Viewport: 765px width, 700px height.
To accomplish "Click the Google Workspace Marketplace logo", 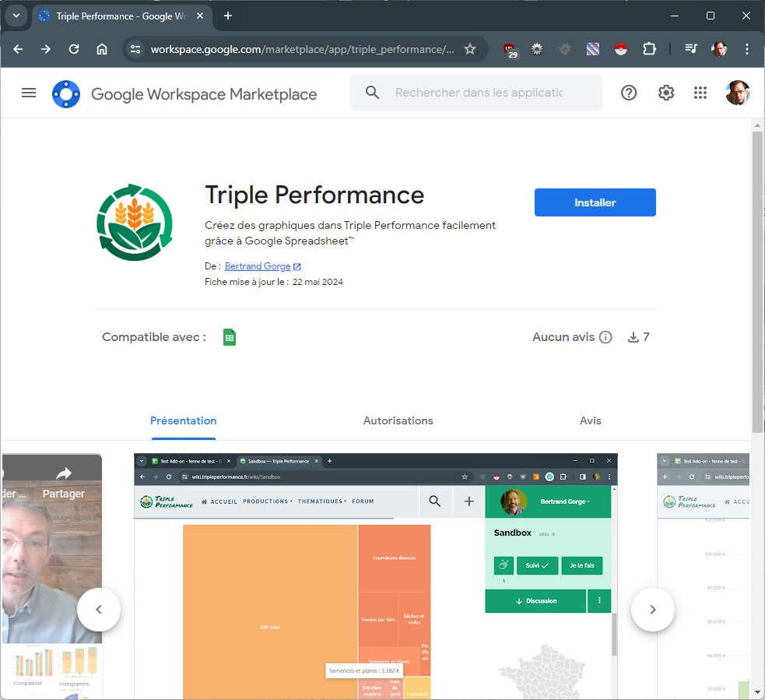I will pyautogui.click(x=66, y=93).
